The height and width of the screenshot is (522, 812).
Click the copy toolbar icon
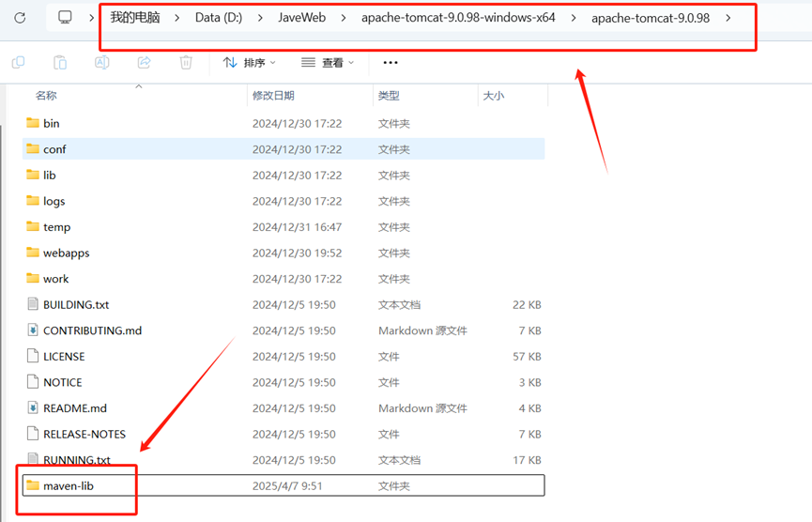[18, 63]
